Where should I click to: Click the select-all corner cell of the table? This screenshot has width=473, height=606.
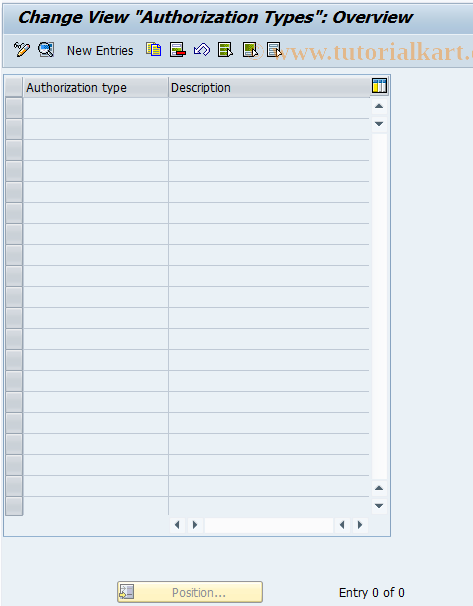point(14,87)
